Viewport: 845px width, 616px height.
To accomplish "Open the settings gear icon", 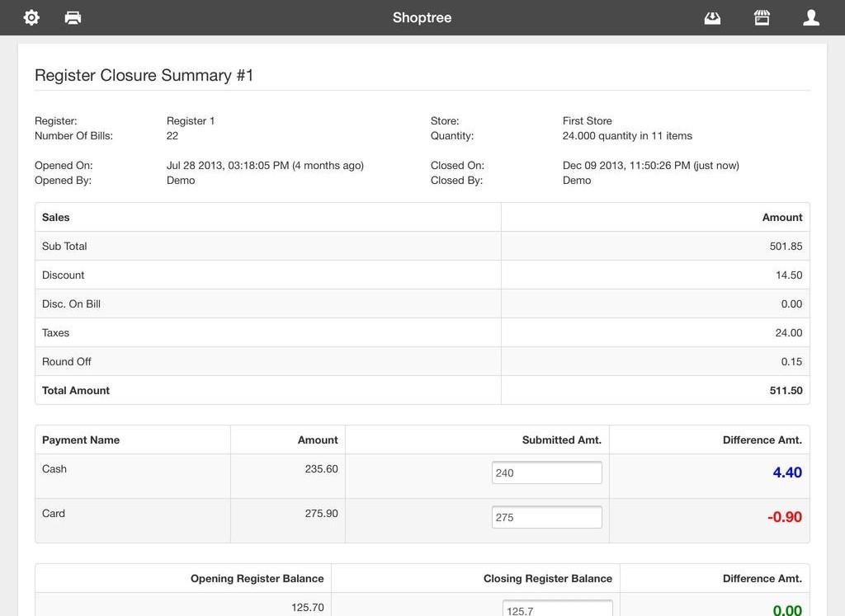I will tap(31, 17).
